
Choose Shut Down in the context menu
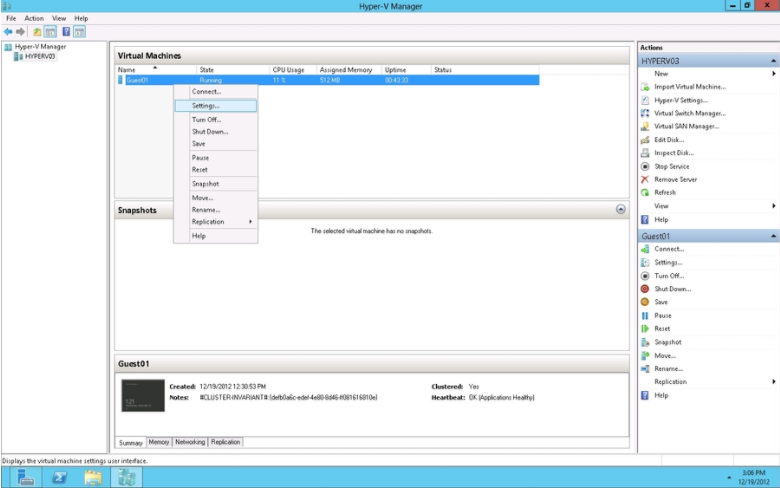pos(215,132)
